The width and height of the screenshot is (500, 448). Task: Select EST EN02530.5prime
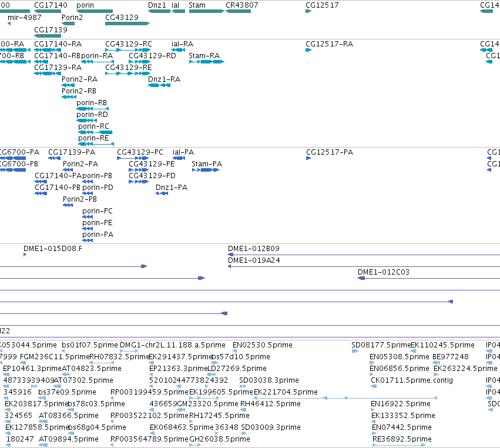(234, 351)
